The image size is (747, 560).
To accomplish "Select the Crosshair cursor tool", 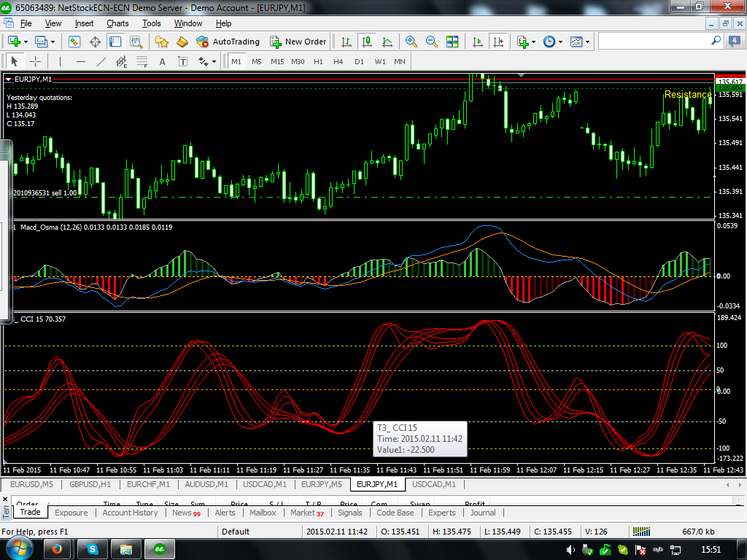I will pos(34,61).
